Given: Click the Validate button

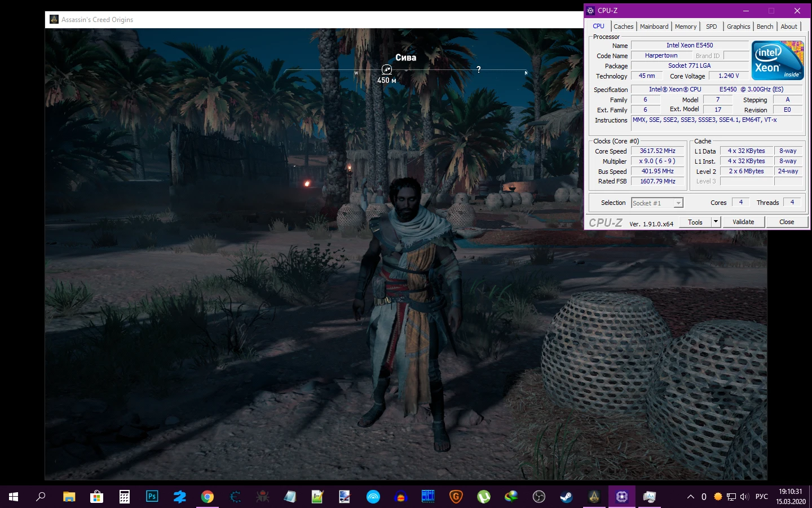Looking at the screenshot, I should [743, 221].
